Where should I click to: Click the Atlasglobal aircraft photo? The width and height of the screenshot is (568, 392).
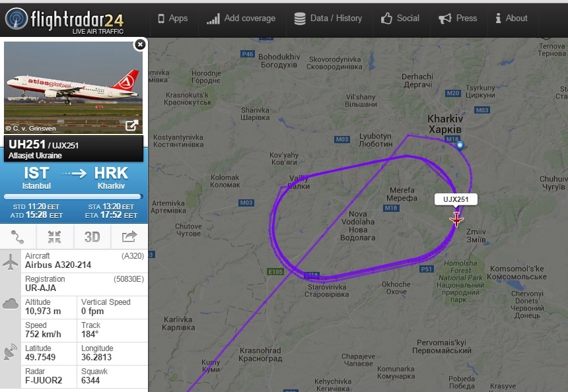click(73, 88)
